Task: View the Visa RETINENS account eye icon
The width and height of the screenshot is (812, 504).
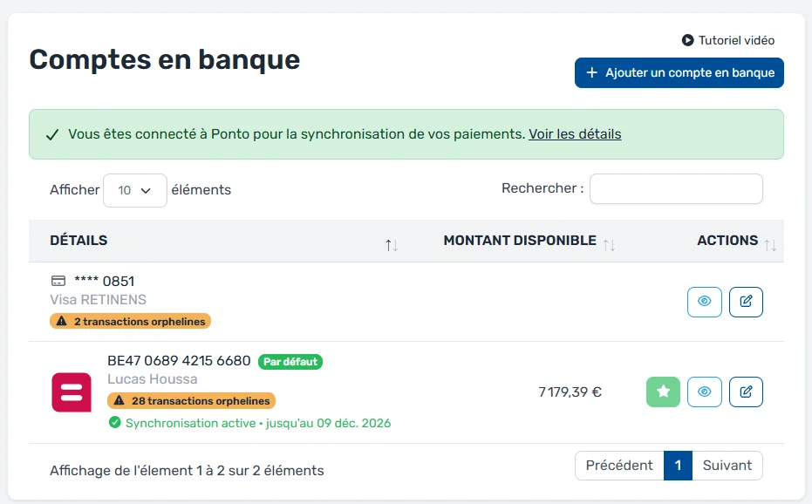Action: [705, 302]
